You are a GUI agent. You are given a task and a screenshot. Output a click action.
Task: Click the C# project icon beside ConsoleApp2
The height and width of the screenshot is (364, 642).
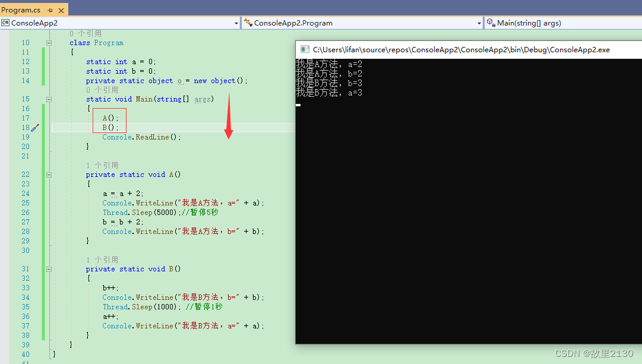tap(5, 23)
